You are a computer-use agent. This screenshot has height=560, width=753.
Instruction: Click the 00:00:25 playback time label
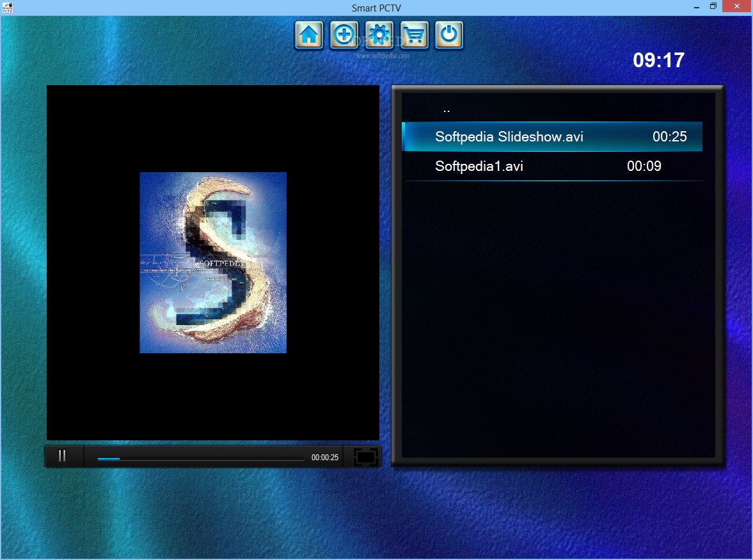(x=324, y=457)
